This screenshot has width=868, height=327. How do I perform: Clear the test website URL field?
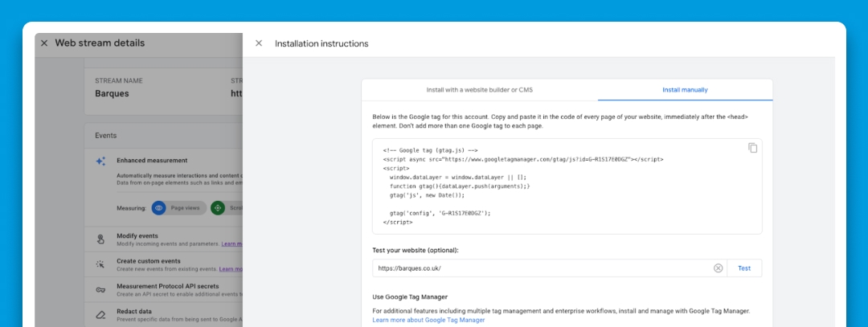point(719,268)
